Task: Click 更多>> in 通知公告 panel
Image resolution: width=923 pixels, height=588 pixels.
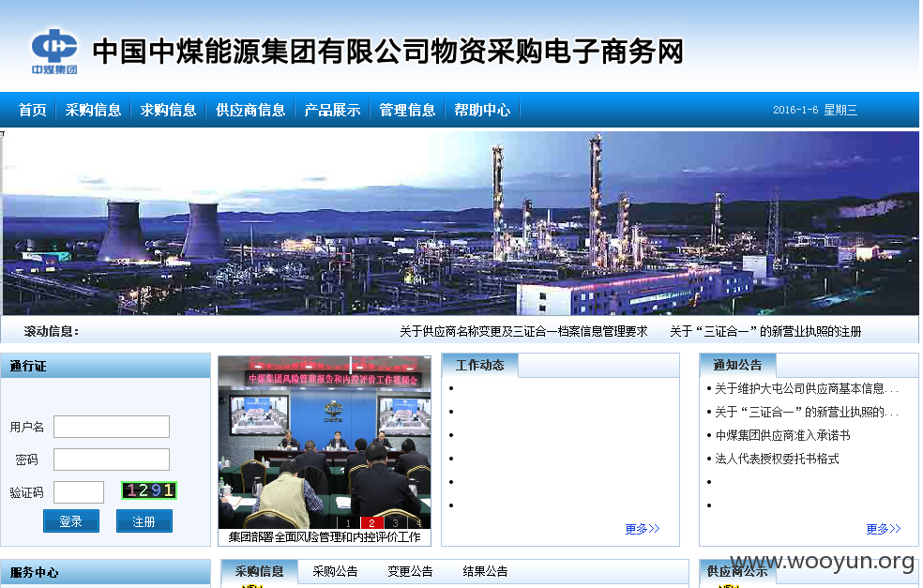Action: click(883, 529)
